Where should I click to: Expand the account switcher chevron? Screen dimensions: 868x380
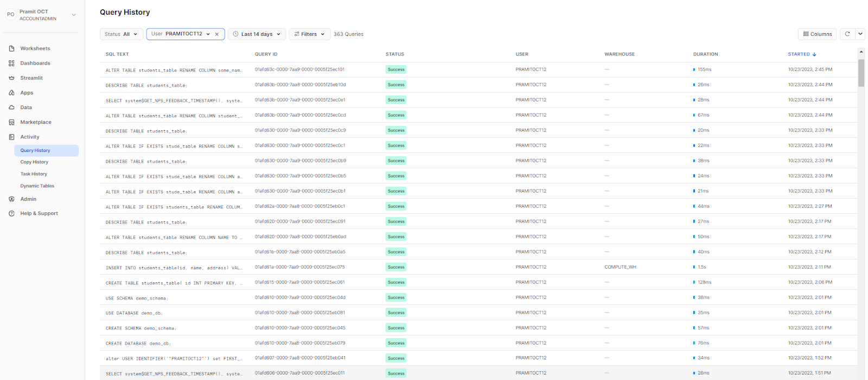pyautogui.click(x=74, y=15)
